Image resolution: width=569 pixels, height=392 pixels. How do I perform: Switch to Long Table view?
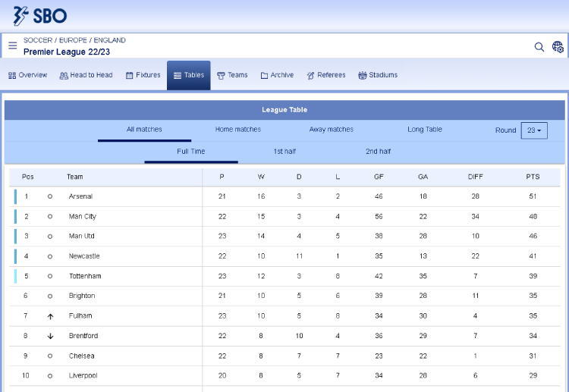click(424, 130)
